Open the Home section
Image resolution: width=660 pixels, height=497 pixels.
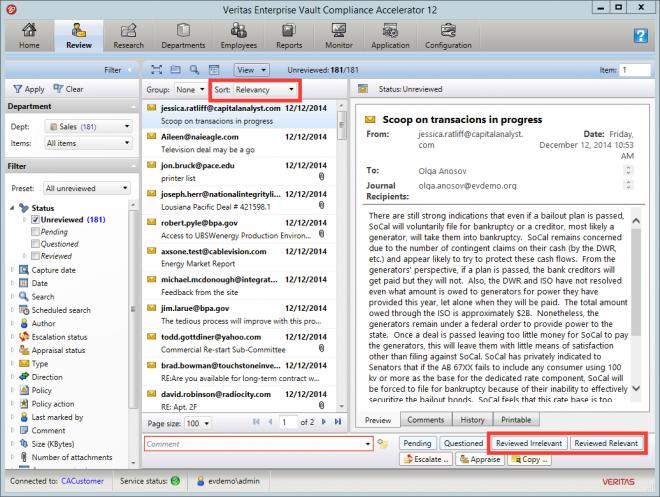point(29,36)
